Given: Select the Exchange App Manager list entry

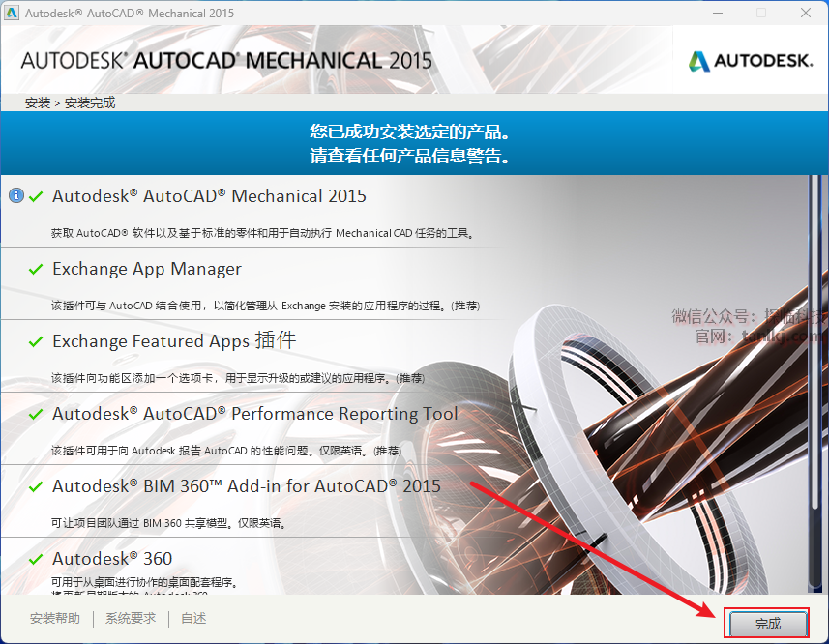Looking at the screenshot, I should (252, 284).
